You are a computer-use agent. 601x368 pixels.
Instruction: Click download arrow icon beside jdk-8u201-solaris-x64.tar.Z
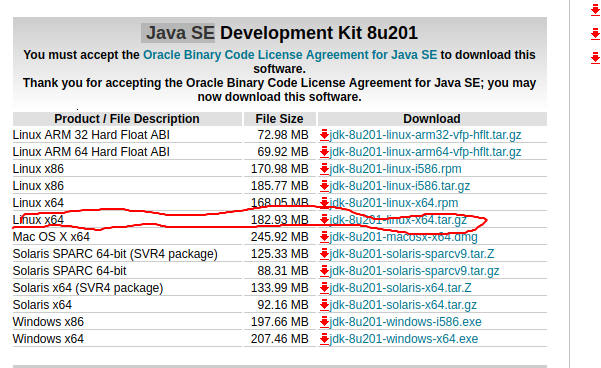coord(324,288)
